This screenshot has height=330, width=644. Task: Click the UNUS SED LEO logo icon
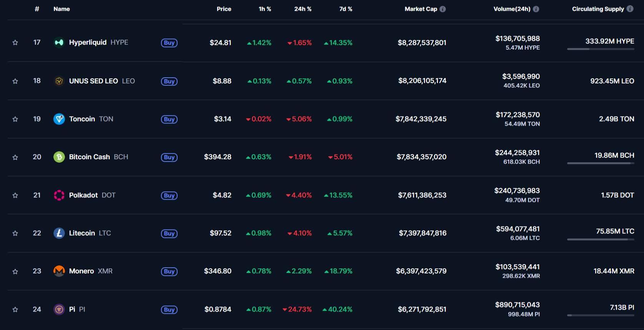pos(59,81)
